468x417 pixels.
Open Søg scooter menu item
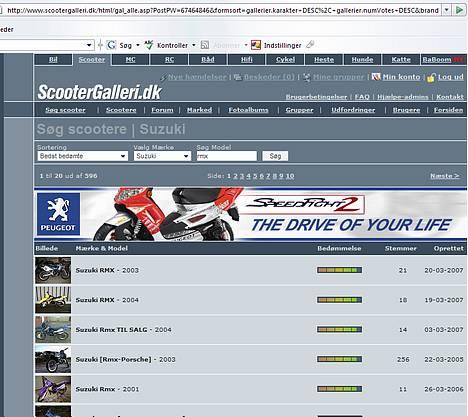(x=65, y=110)
